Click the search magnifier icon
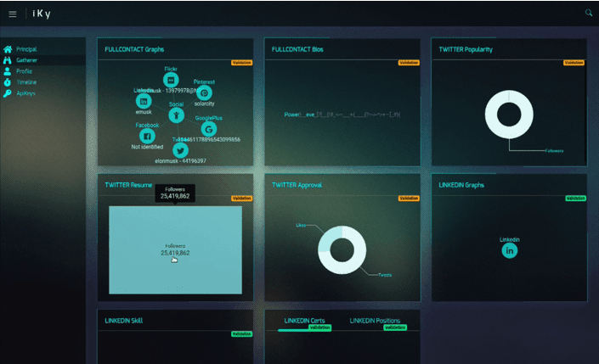599x364 pixels. click(589, 13)
